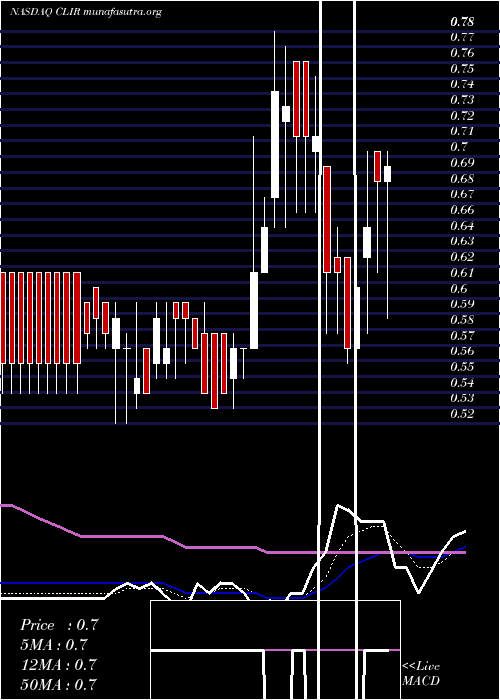Click the 0.69 price axis label
500x700 pixels.
click(462, 162)
